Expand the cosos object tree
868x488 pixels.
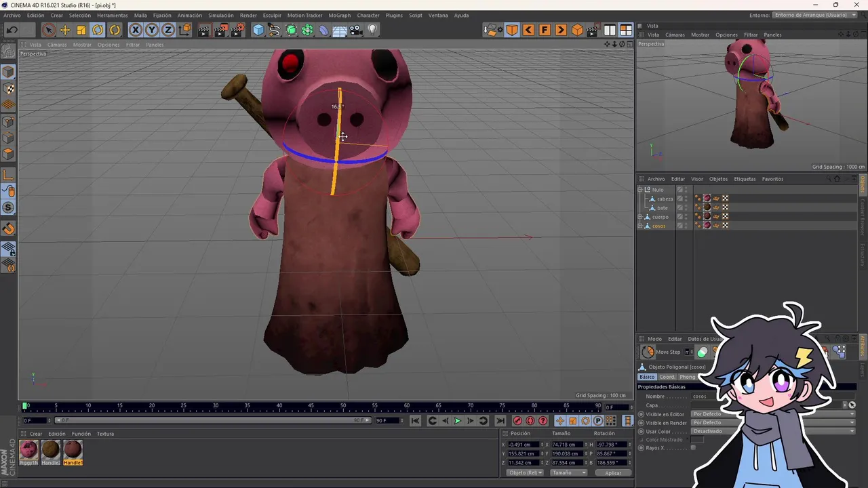pyautogui.click(x=640, y=226)
